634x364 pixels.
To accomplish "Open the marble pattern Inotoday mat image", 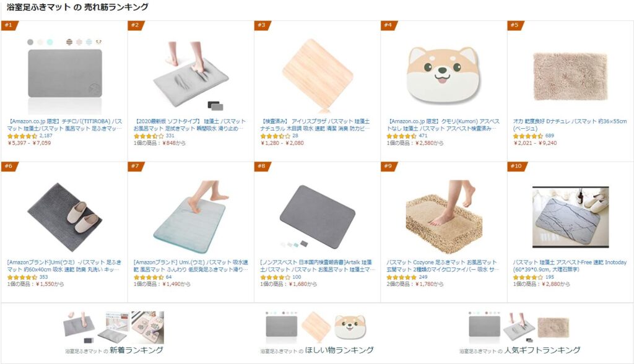I will (x=570, y=217).
